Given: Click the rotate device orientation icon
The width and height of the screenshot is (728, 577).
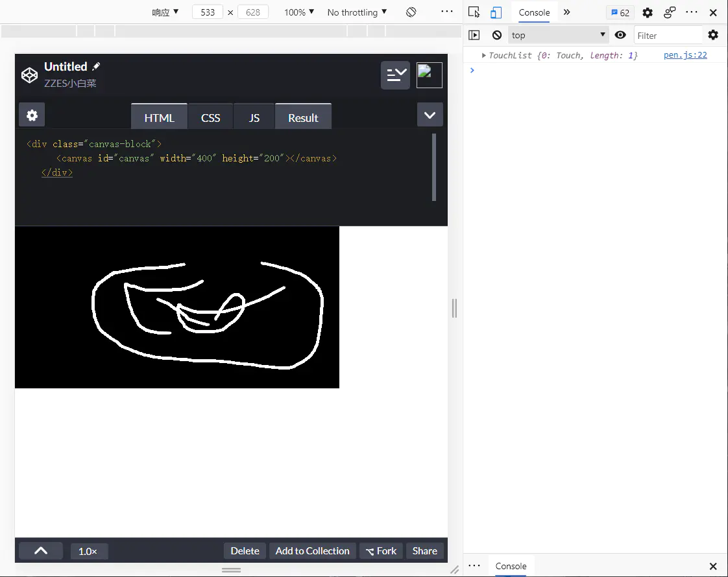Looking at the screenshot, I should tap(411, 12).
